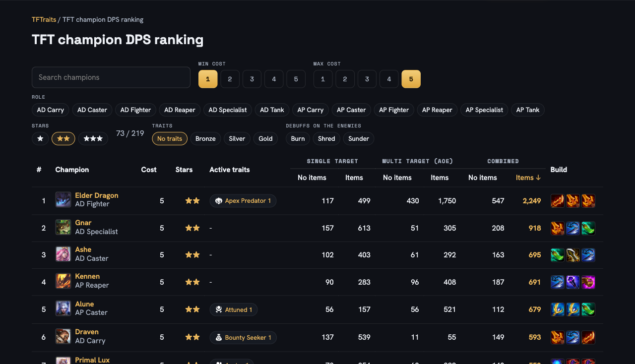Sort by Combined Items column
The width and height of the screenshot is (635, 364).
pos(528,178)
